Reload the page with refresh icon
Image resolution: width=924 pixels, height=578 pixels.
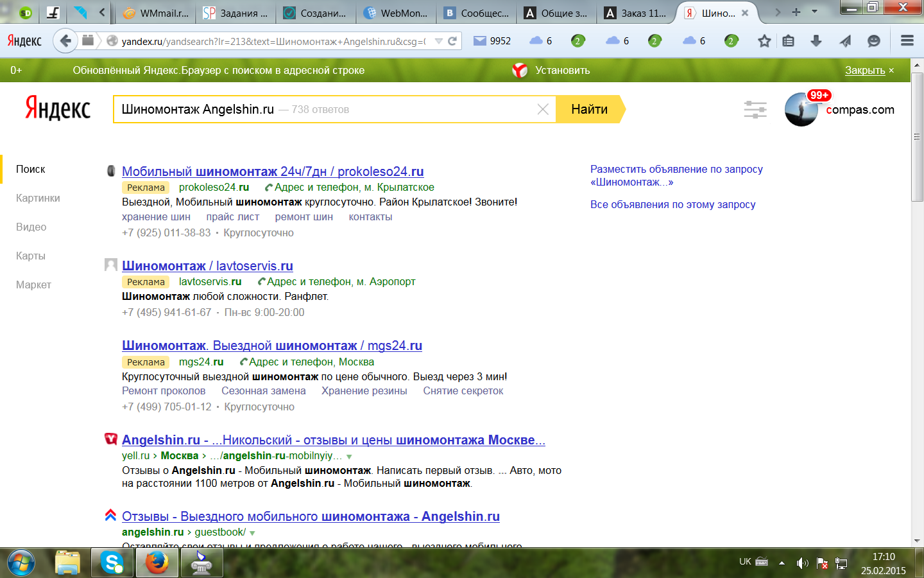[452, 41]
